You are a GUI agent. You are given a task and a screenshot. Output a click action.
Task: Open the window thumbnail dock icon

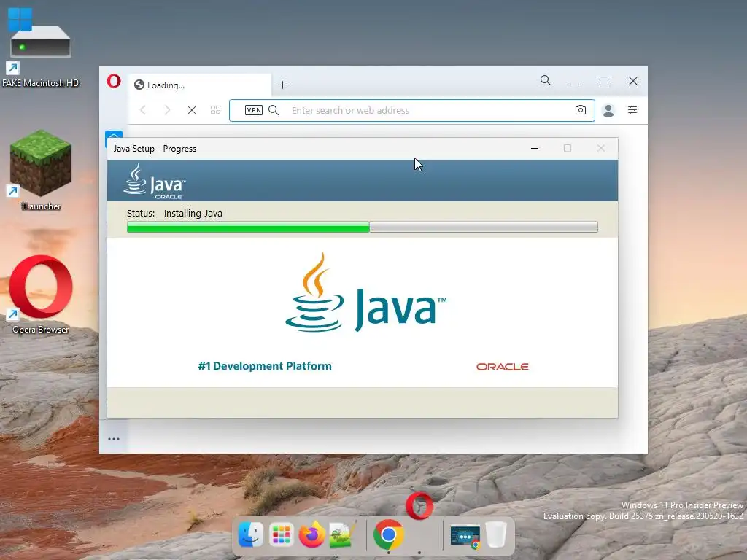pyautogui.click(x=465, y=536)
